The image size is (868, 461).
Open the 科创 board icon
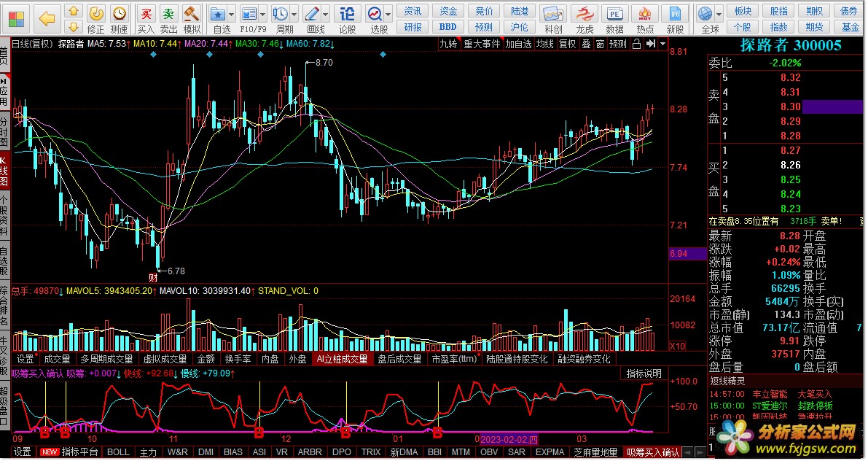click(553, 20)
